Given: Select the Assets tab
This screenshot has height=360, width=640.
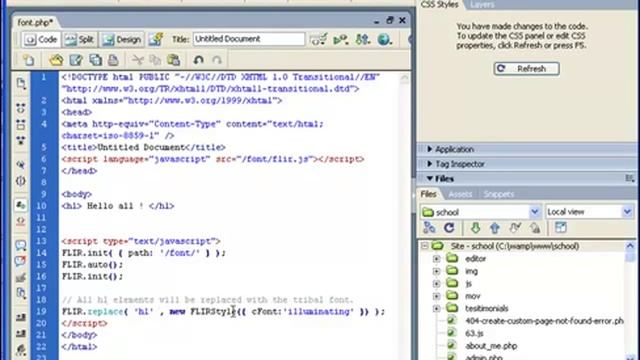Looking at the screenshot, I should click(460, 194).
